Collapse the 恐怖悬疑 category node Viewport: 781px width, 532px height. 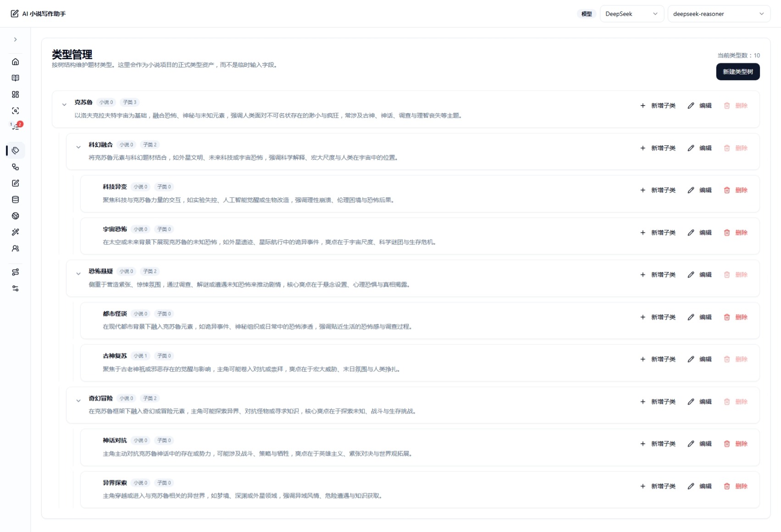coord(78,274)
